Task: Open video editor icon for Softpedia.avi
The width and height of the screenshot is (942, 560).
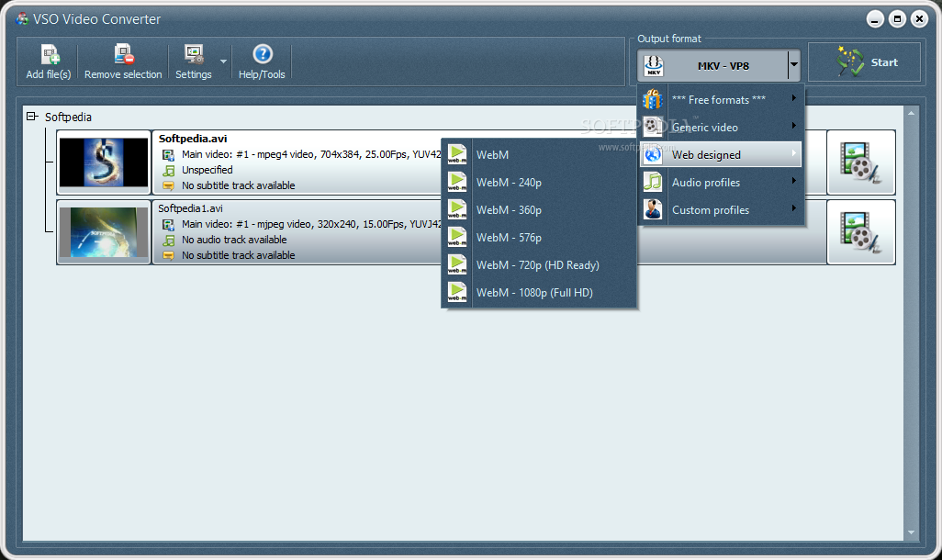Action: (861, 162)
